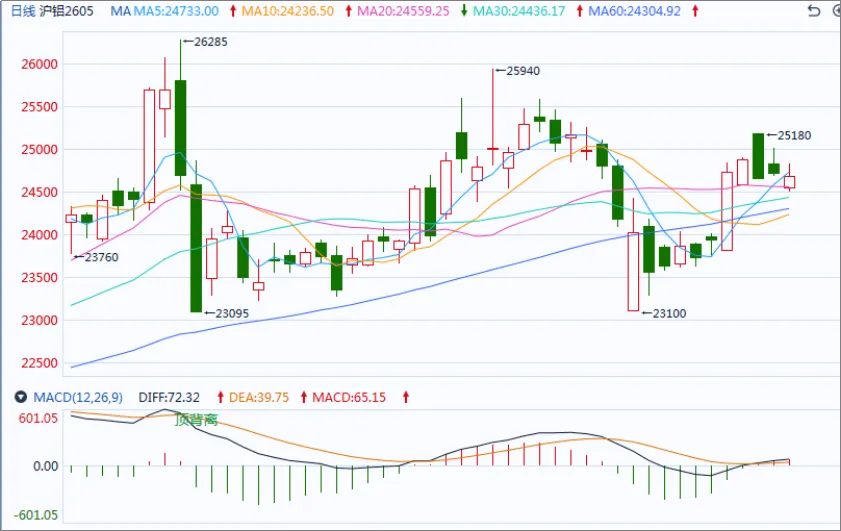Click the 25000 price axis label

(39, 150)
